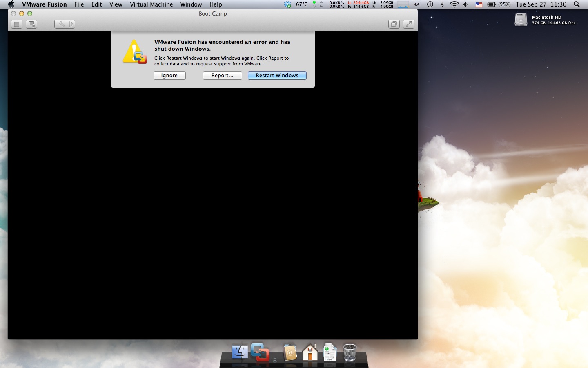The image size is (588, 368).
Task: Open the Report... dialog button
Action: coord(223,76)
